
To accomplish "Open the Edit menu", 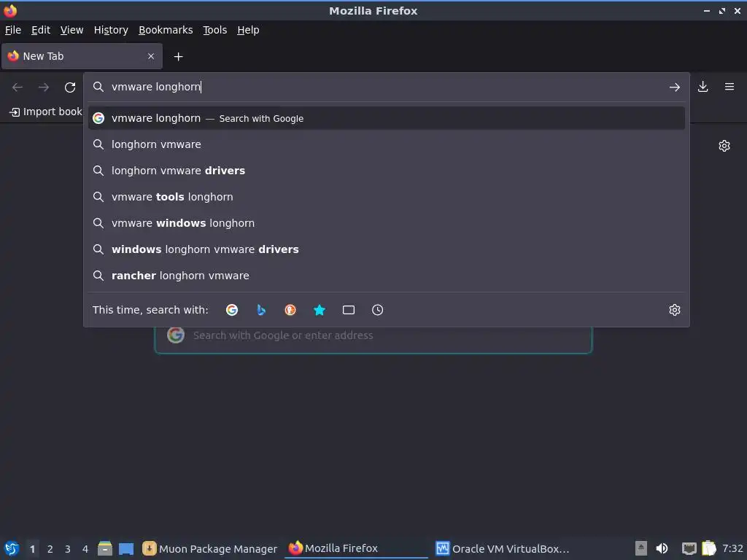I will 41,30.
